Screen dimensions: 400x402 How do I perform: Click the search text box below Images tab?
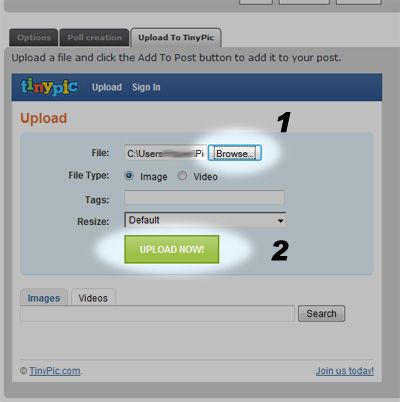coord(157,314)
